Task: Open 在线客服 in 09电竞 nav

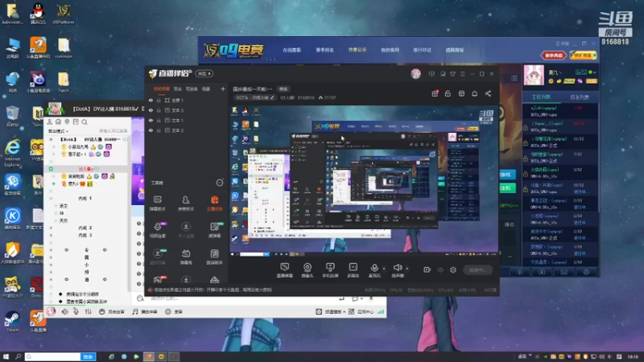Action: [291, 50]
